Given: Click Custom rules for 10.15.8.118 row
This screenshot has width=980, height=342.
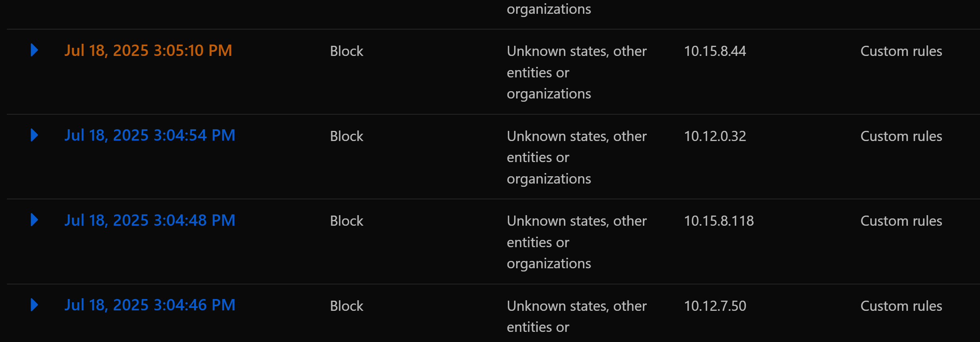Looking at the screenshot, I should point(901,221).
